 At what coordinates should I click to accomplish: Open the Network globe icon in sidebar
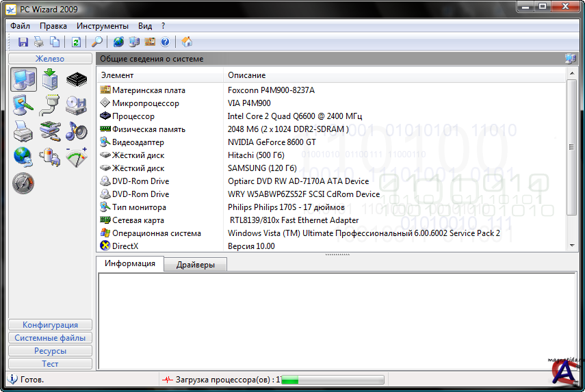point(23,156)
